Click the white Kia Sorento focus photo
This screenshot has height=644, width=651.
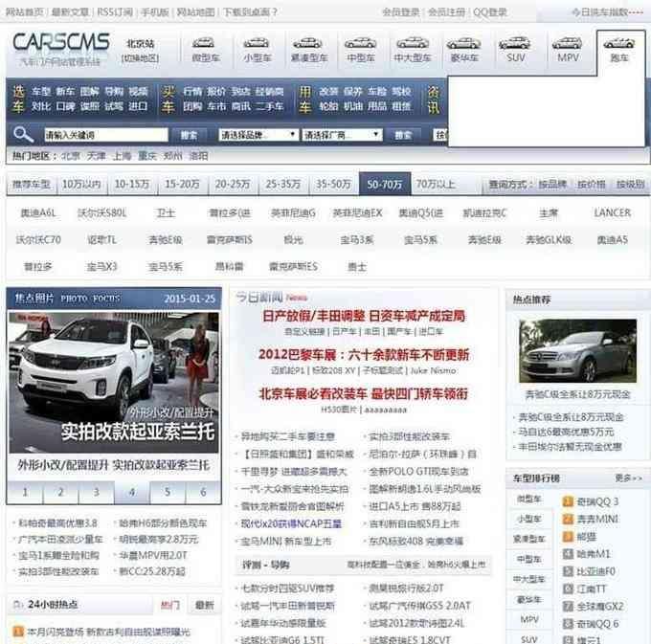point(114,382)
